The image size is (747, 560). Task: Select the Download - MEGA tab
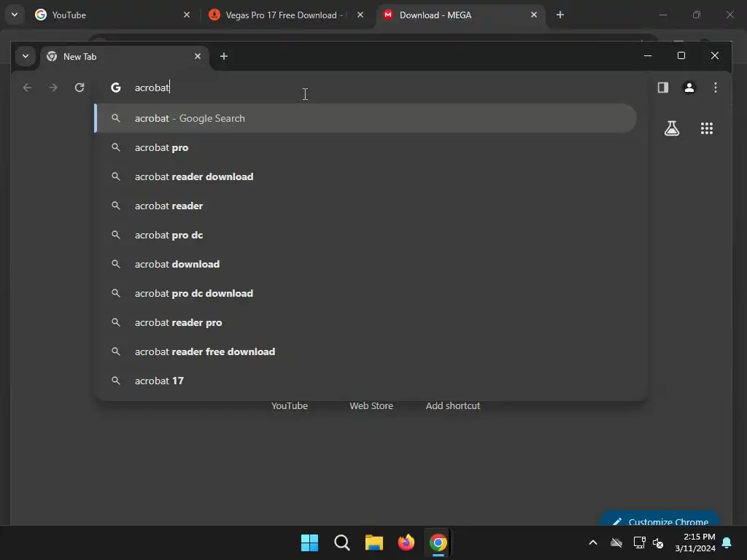pyautogui.click(x=460, y=15)
